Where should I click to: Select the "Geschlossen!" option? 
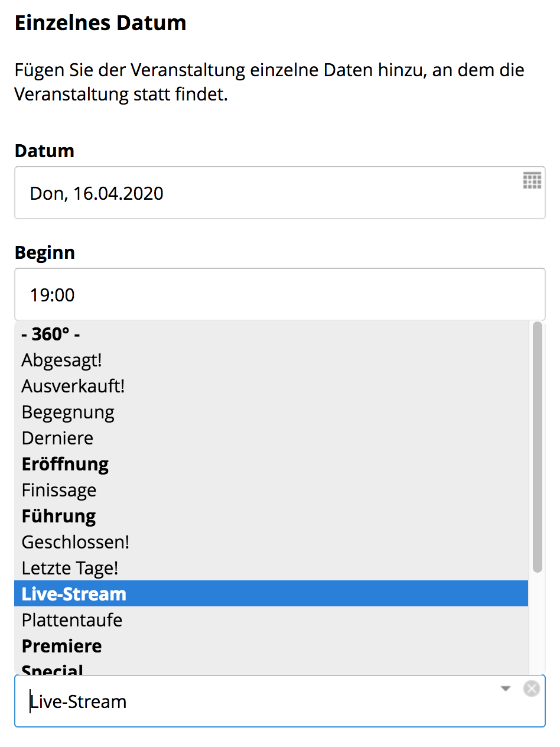coord(271,542)
